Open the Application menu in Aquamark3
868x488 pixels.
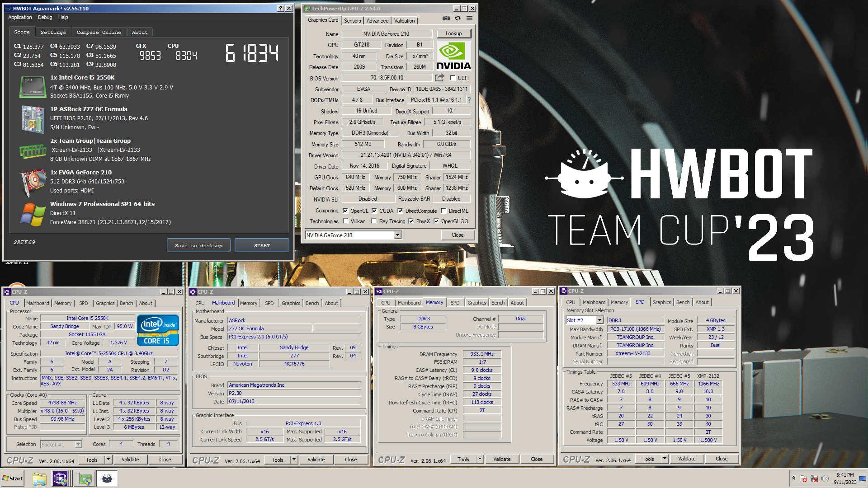pyautogui.click(x=20, y=17)
